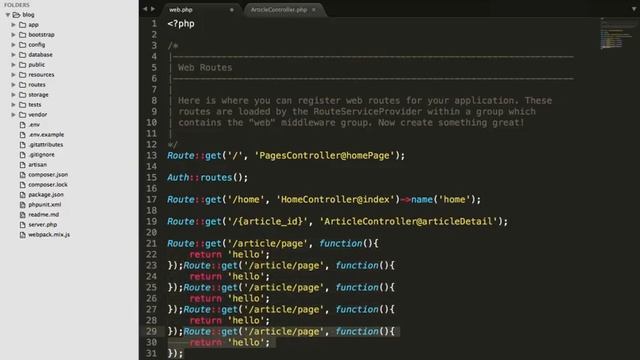Image resolution: width=640 pixels, height=360 pixels.
Task: Click the .env.example file icon
Action: [x=23, y=135]
